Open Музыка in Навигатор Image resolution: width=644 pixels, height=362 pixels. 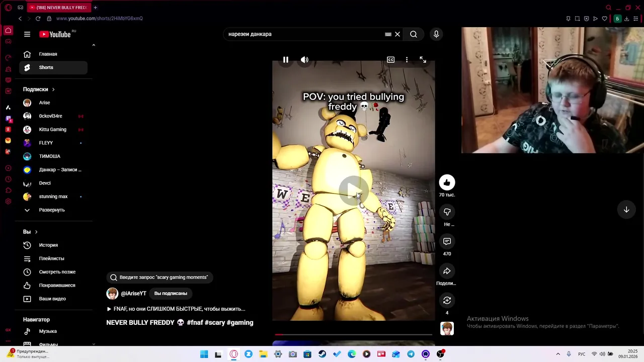[x=53, y=331]
